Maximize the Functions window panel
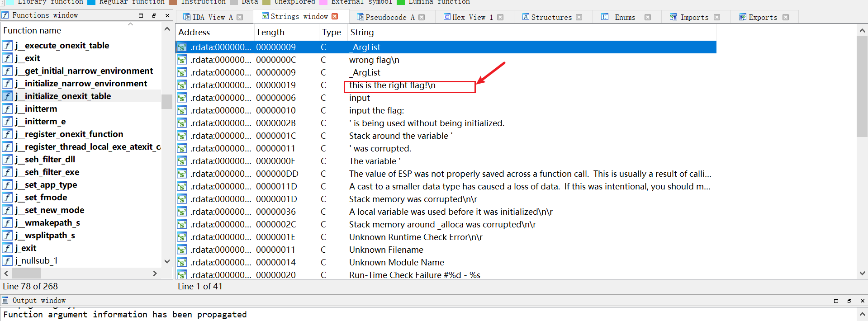This screenshot has height=321, width=868. 141,15
